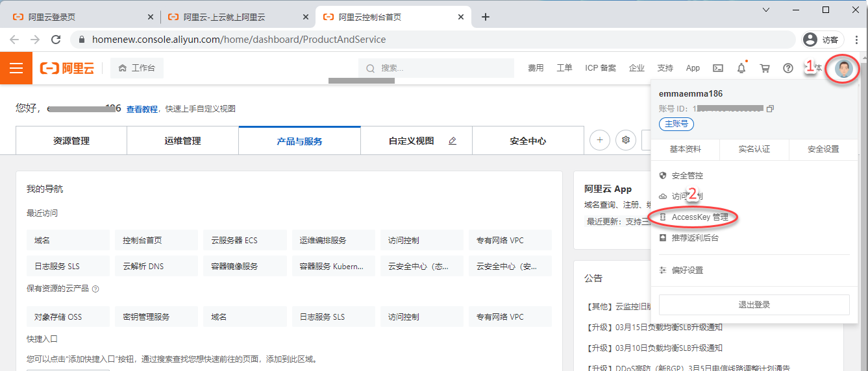
Task: Open 密钥管理服务 shortcut
Action: pos(156,317)
